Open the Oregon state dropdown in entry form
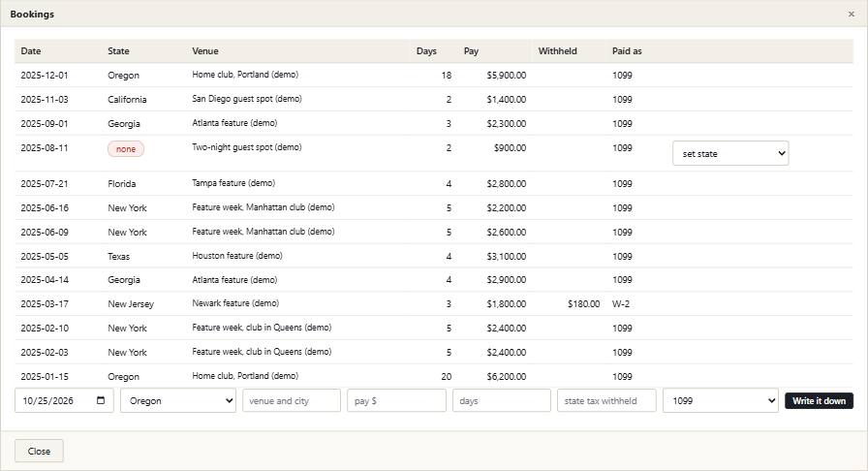This screenshot has height=471, width=868. 178,400
